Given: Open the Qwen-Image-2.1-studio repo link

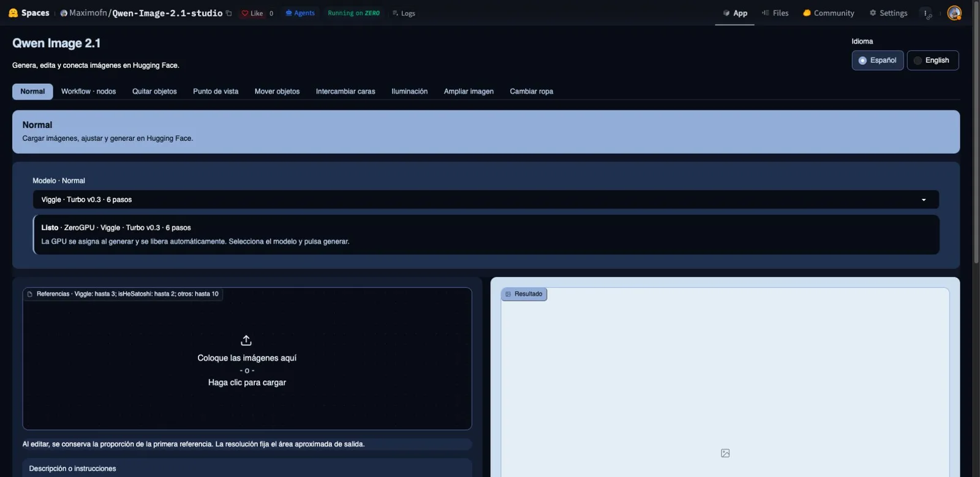Looking at the screenshot, I should click(167, 13).
